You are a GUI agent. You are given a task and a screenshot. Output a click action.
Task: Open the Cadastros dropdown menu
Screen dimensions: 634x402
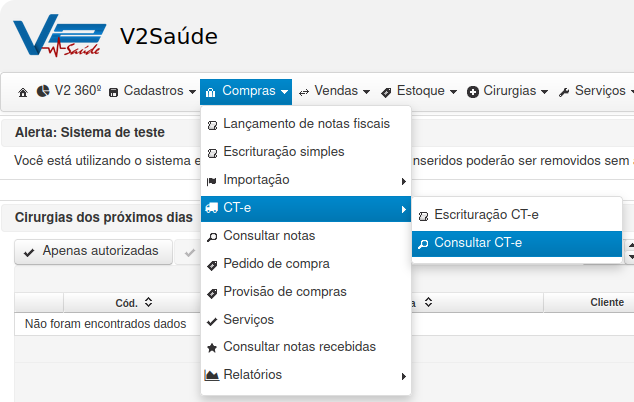point(152,91)
